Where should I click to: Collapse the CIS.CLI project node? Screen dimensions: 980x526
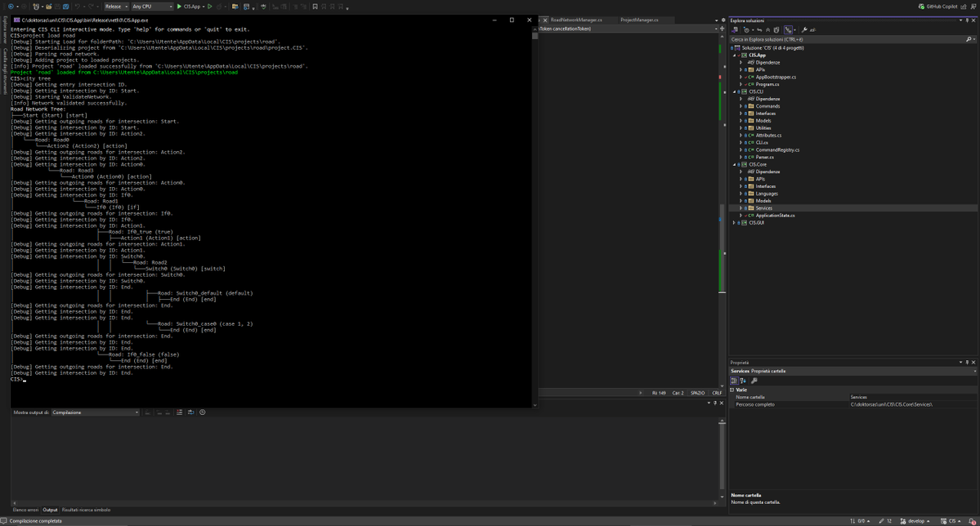pos(734,91)
